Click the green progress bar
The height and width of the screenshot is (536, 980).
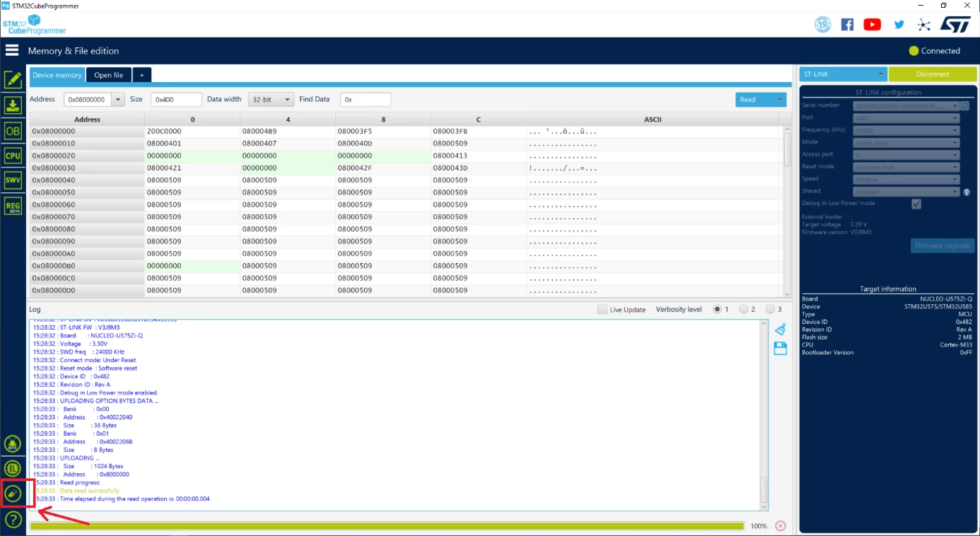coord(387,526)
